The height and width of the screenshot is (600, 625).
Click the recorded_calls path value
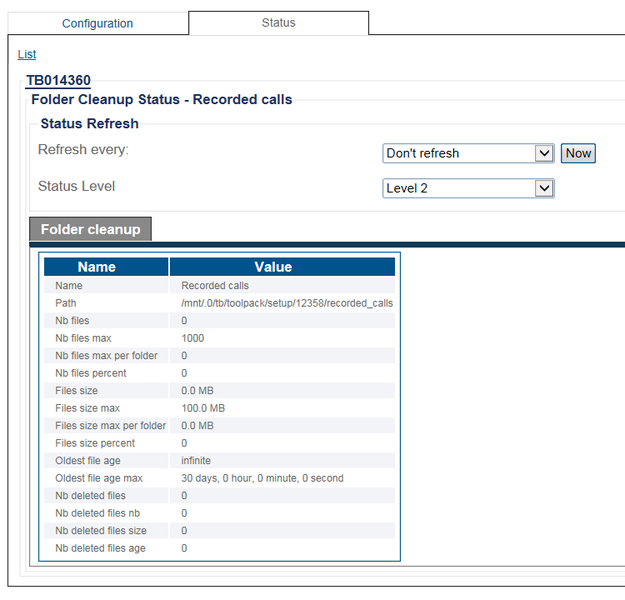[x=287, y=303]
